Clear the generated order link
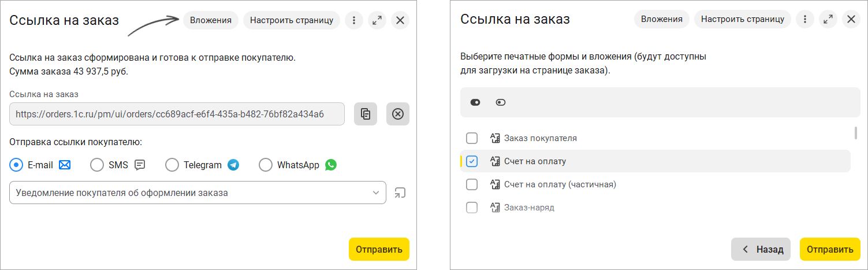The height and width of the screenshot is (270, 868). [397, 114]
